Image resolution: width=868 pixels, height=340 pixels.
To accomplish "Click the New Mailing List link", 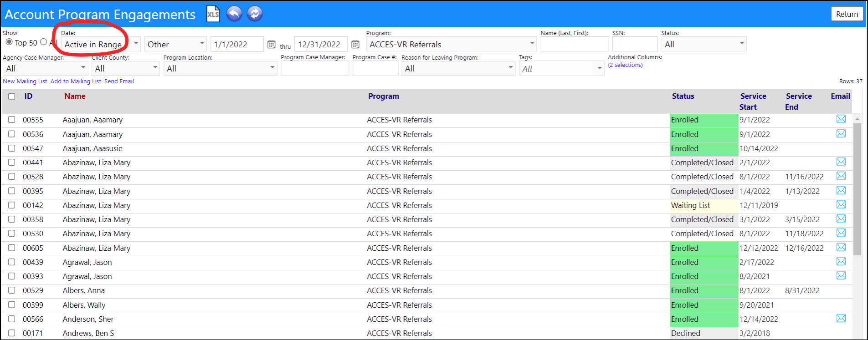I will coord(25,81).
